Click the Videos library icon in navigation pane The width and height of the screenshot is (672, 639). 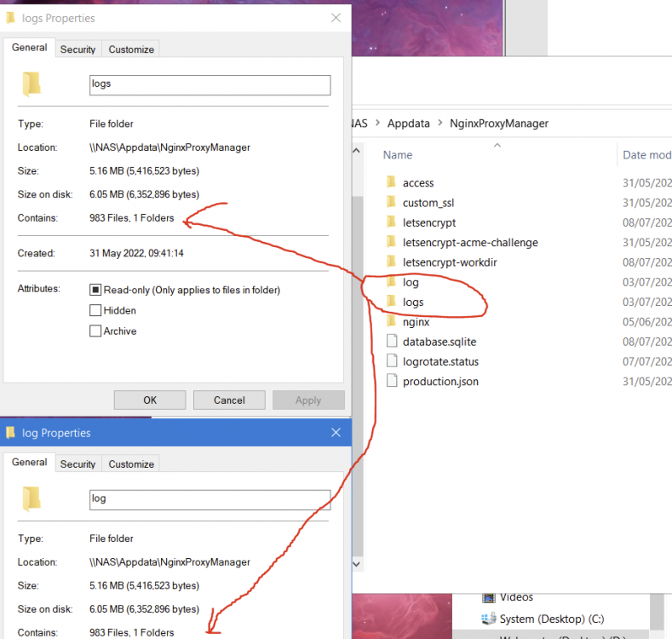(489, 597)
